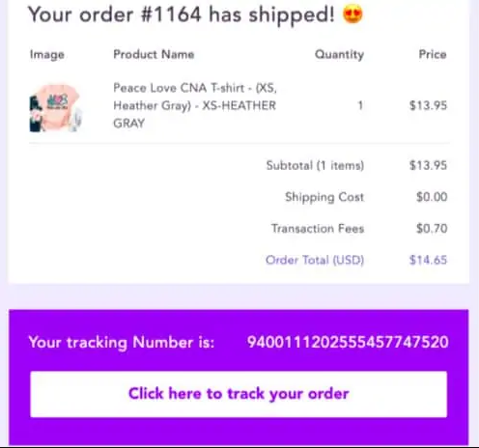The height and width of the screenshot is (448, 479).
Task: Click the Shipping Cost label
Action: click(324, 197)
